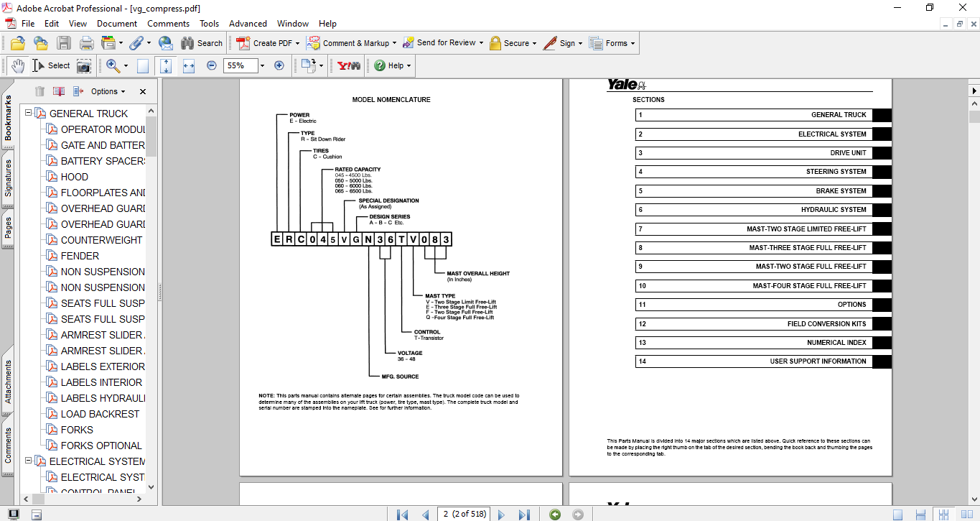Go to next page arrow
The height and width of the screenshot is (521, 980).
pos(502,515)
